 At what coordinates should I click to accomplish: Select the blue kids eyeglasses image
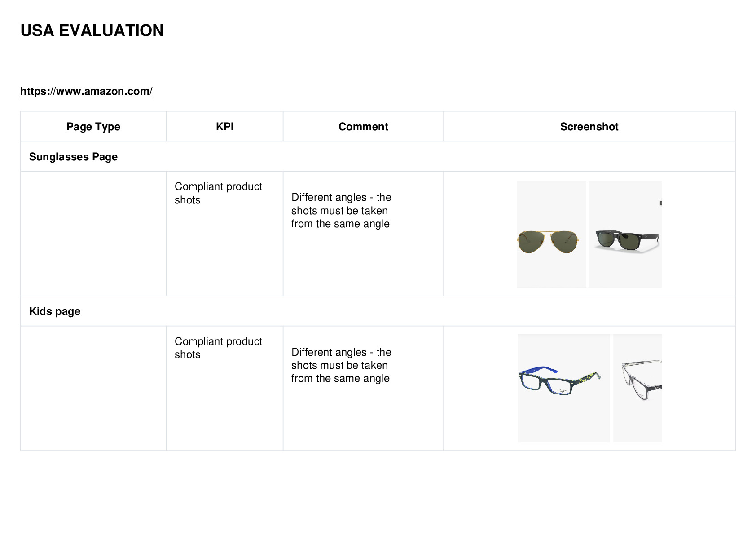click(x=563, y=388)
